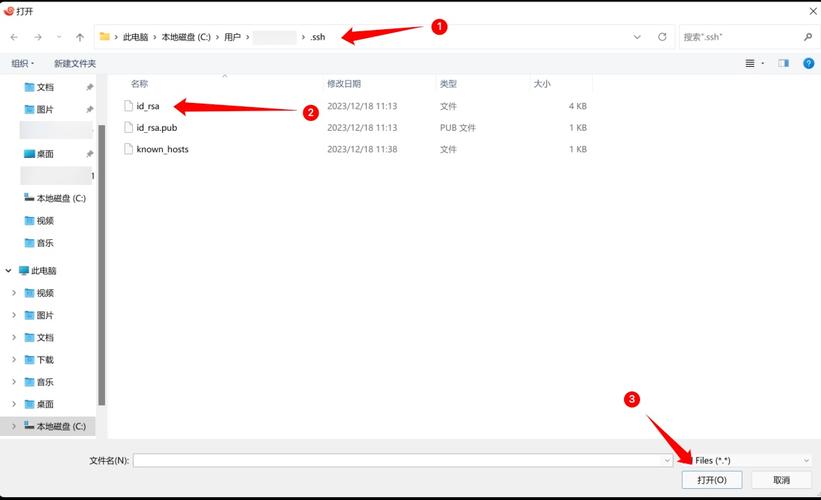Select the id_rsa.pub file

click(x=156, y=128)
